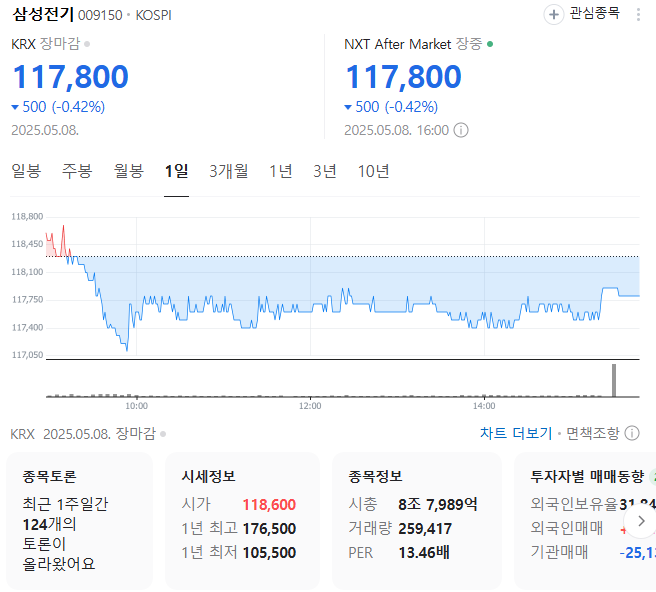The width and height of the screenshot is (656, 592).
Task: Click the right arrow to scroll cards
Action: point(641,521)
